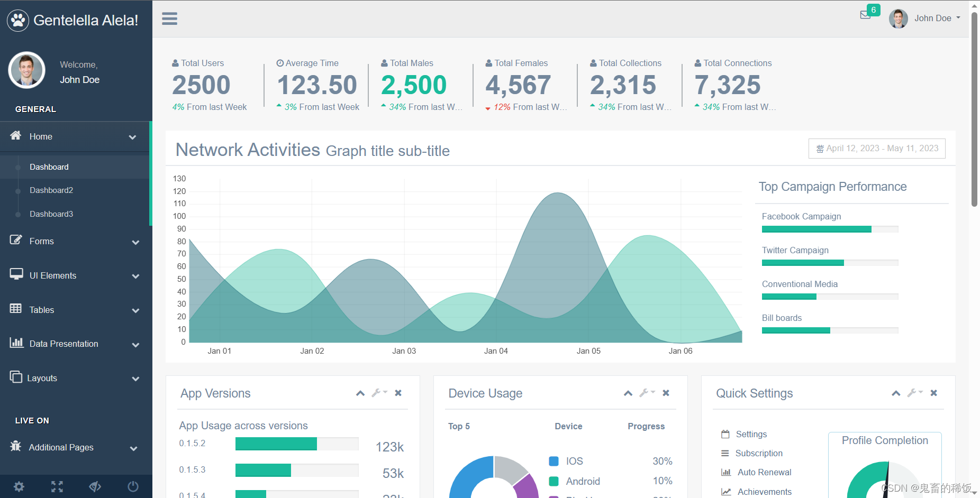Viewport: 980px width, 498px height.
Task: Click the sidebar profile picture
Action: [26, 70]
